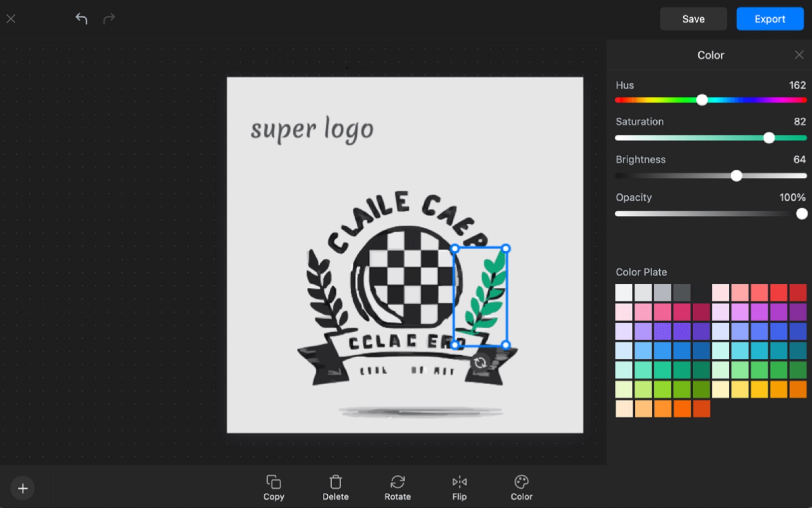
Task: Click the Hue slider handle
Action: pos(702,100)
